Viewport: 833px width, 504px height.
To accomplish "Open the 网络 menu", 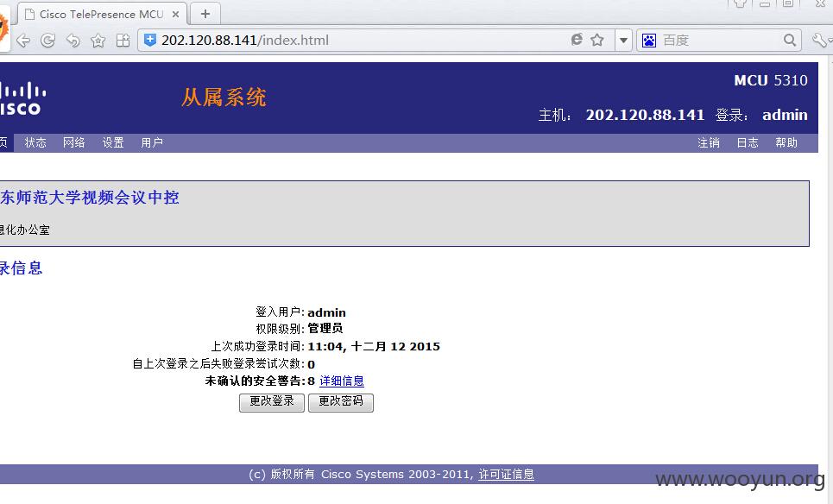I will [x=74, y=143].
